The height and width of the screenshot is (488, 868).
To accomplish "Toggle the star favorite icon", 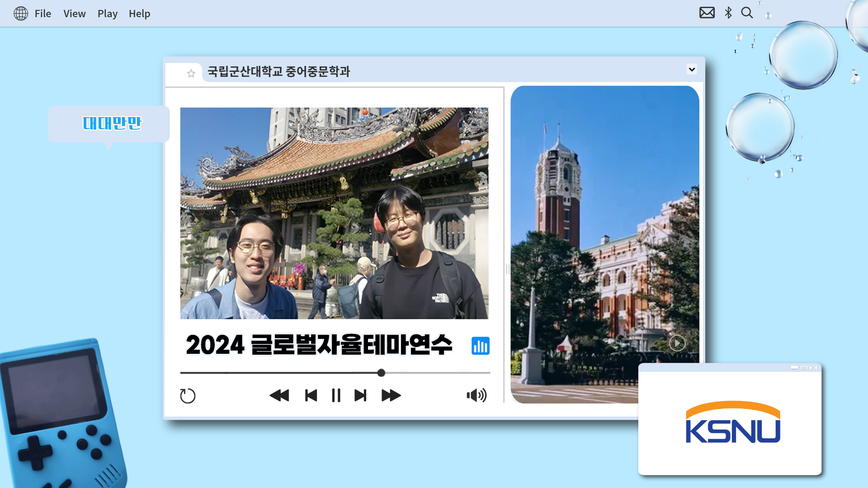I will pos(191,73).
